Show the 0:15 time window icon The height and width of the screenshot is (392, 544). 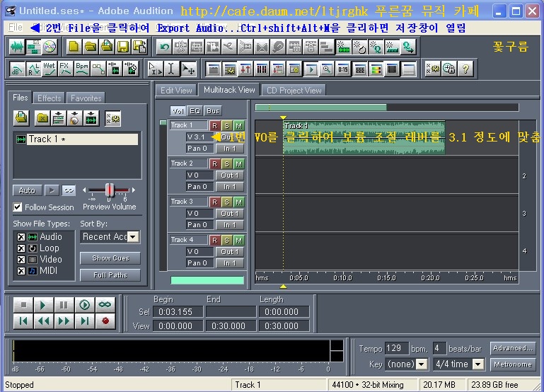(343, 69)
